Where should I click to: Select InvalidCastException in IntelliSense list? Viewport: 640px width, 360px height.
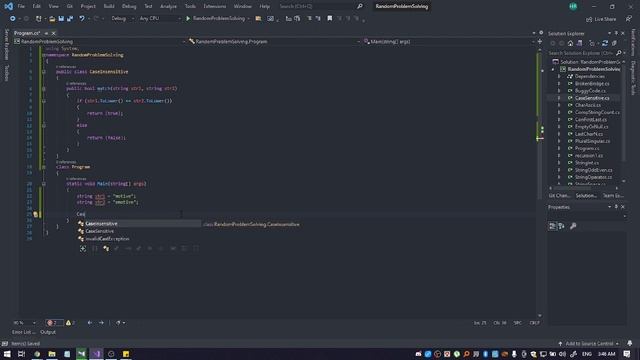pos(139,239)
